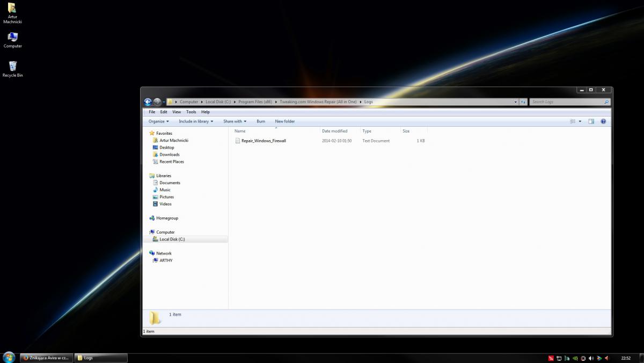Open the Help menu
The image size is (644, 363).
(x=206, y=112)
